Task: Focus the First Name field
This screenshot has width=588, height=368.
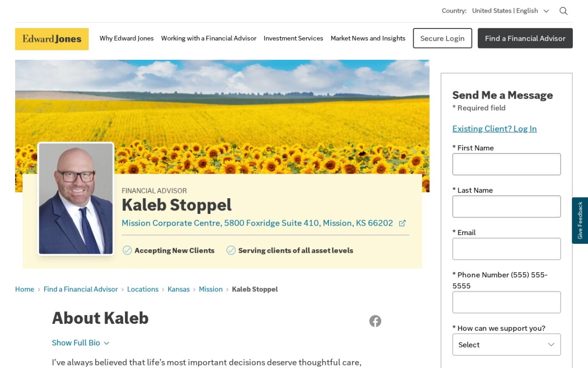Action: pyautogui.click(x=506, y=164)
